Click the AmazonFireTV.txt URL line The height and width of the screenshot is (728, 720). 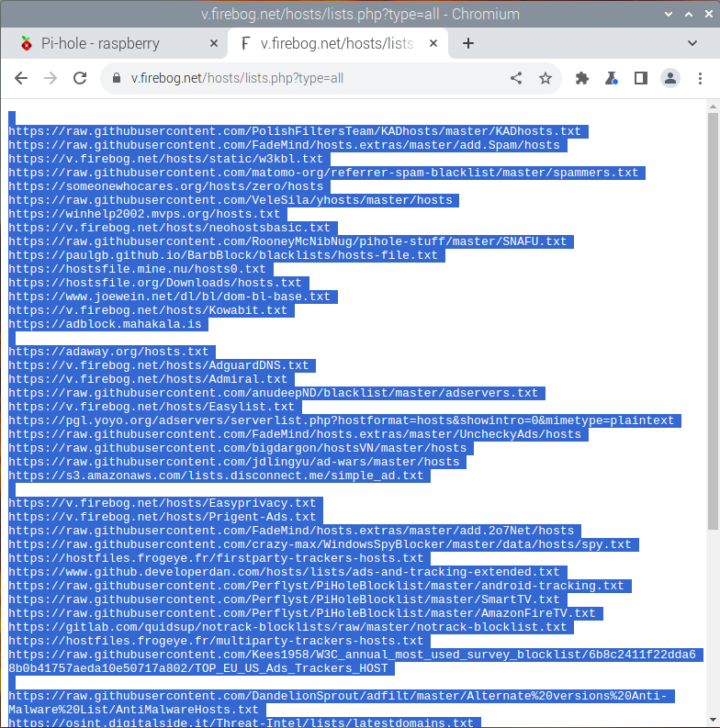coord(302,613)
